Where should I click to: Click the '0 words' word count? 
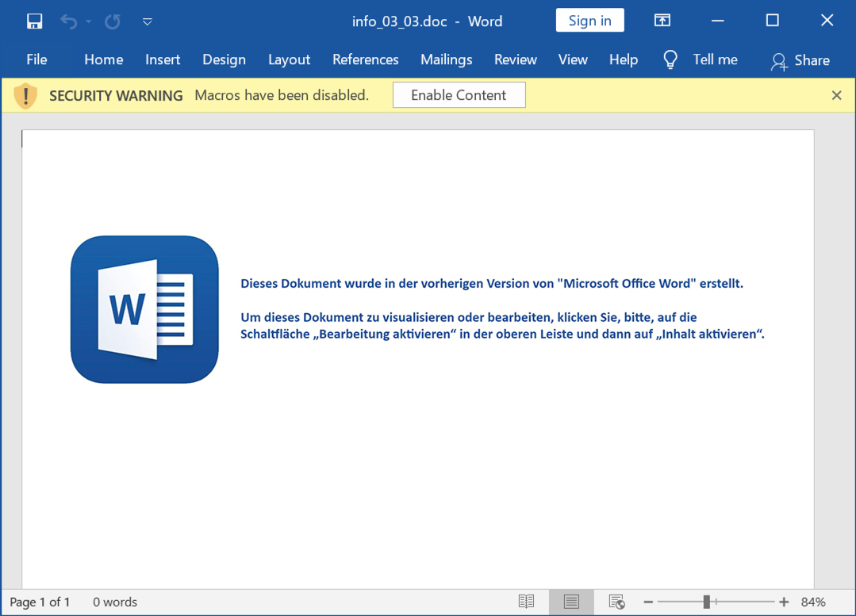[x=115, y=602]
